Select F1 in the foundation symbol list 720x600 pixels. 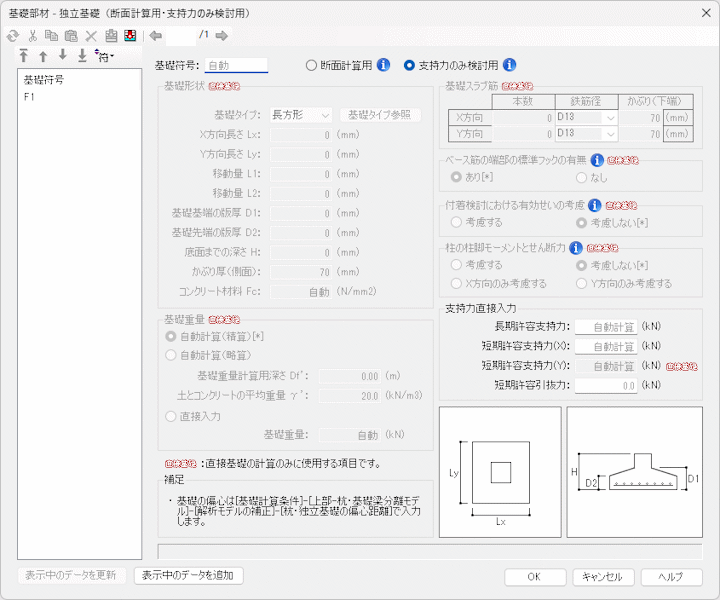point(30,98)
